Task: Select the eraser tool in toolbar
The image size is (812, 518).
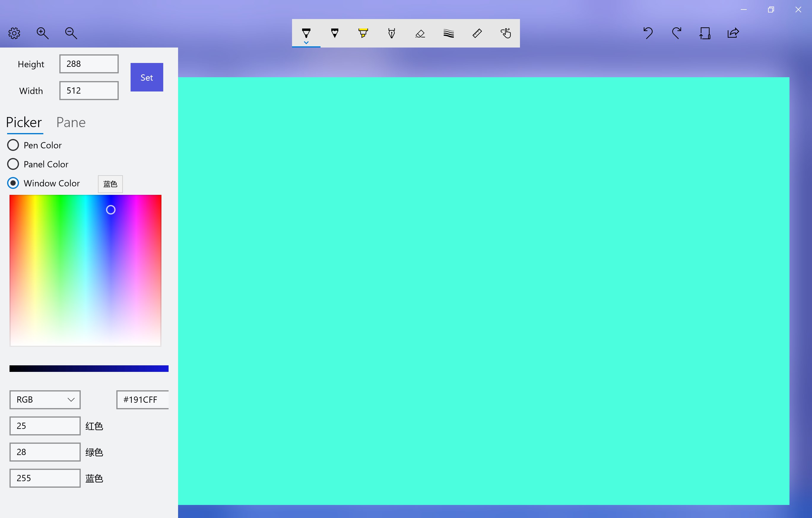Action: pos(420,33)
